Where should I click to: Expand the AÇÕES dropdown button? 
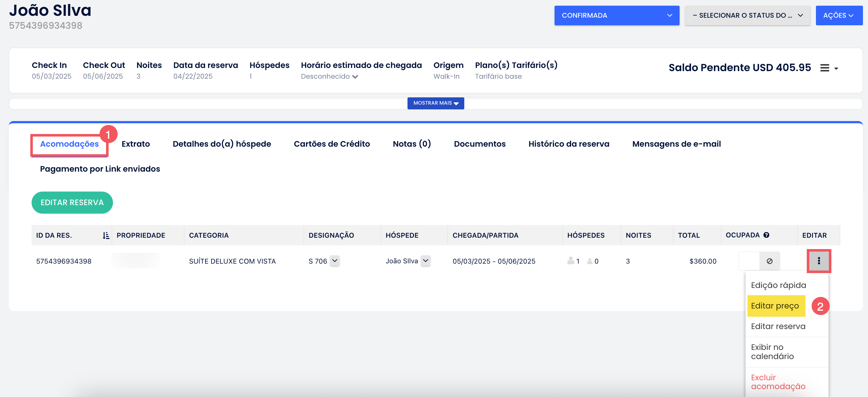838,15
